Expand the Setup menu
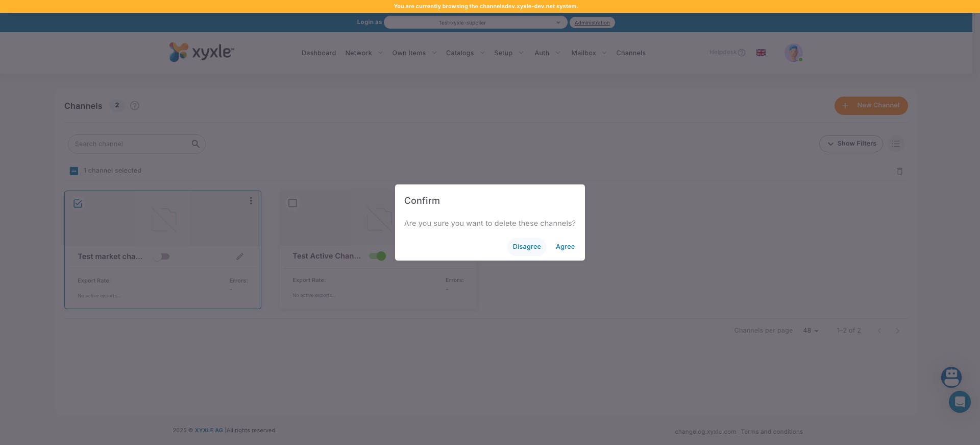The image size is (980, 445). tap(509, 53)
